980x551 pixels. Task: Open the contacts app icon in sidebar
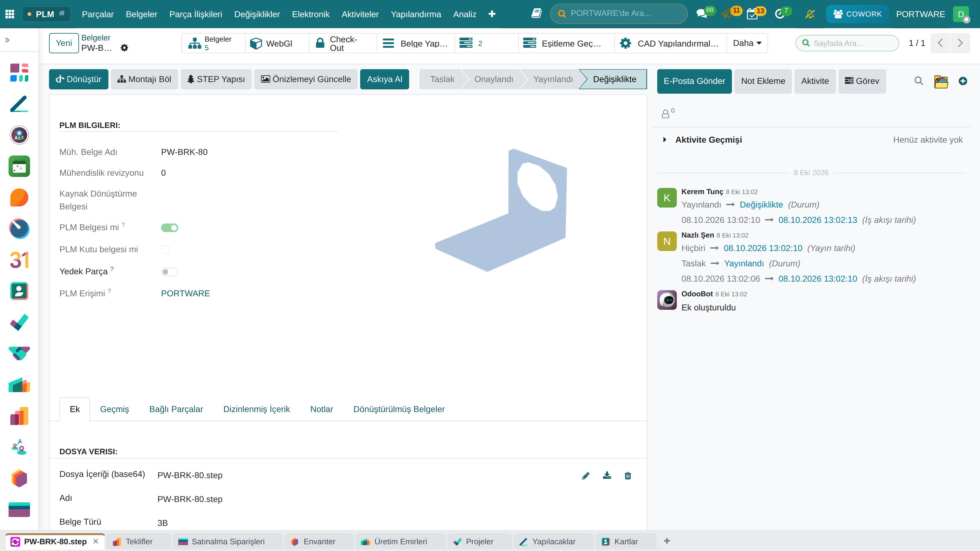click(x=19, y=291)
